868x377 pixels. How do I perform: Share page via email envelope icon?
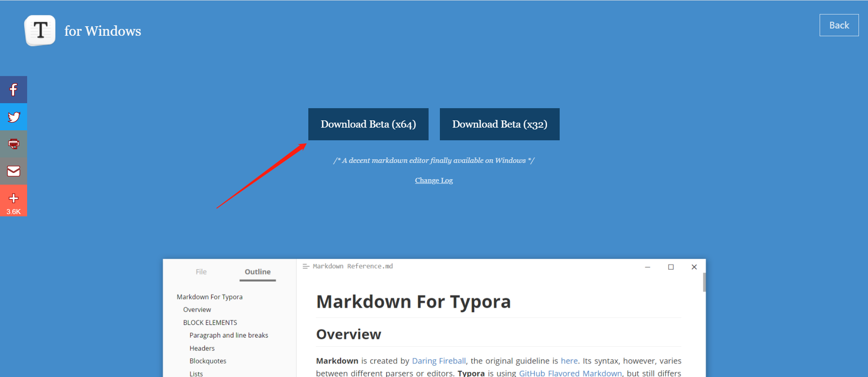coord(14,171)
